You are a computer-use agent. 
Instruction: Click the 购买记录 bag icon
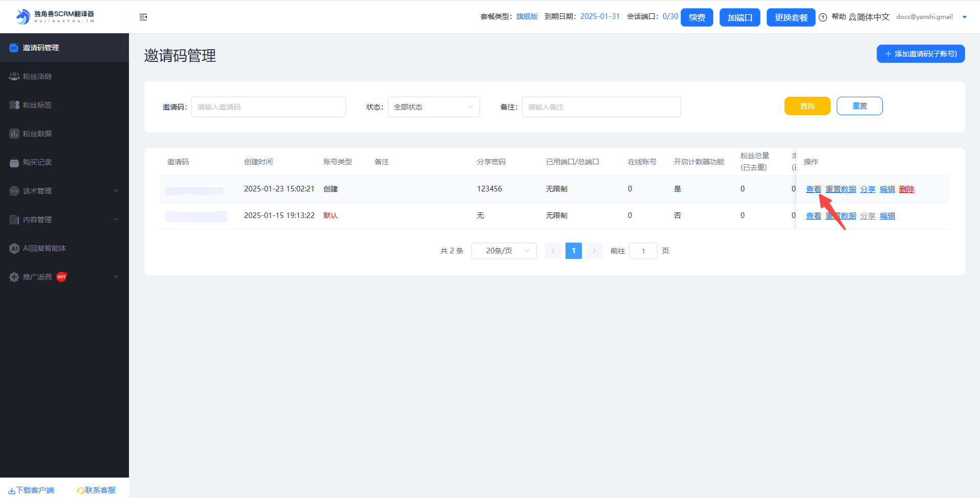tap(14, 162)
